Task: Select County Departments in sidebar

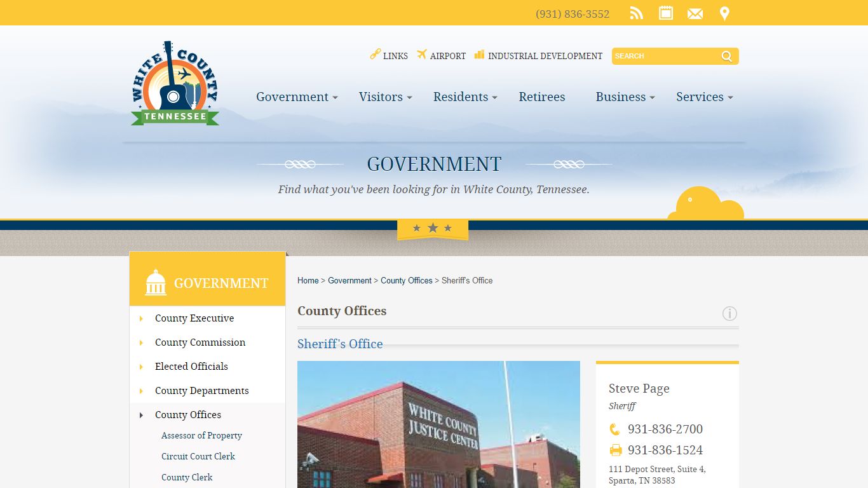Action: coord(202,391)
